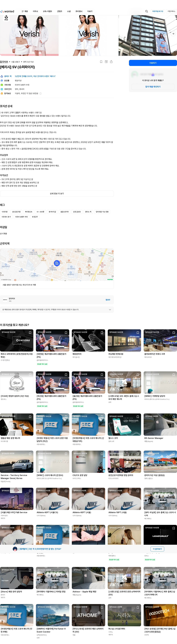Open the 교육·이벤트 menu
The width and height of the screenshot is (177, 644).
[48, 11]
